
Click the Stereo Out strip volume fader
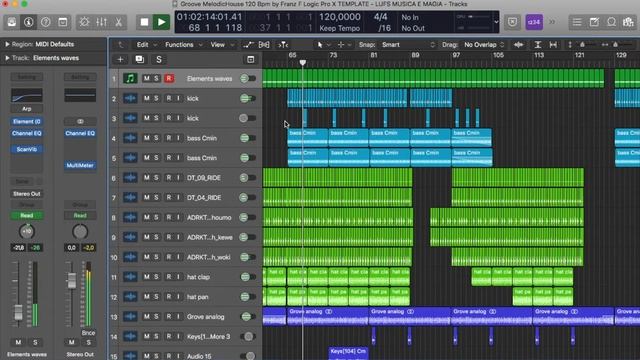pyautogui.click(x=71, y=280)
